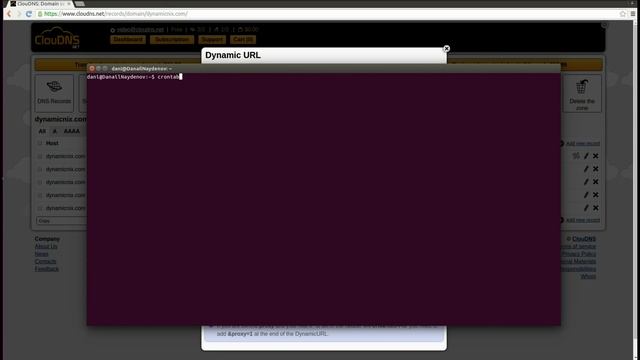Reload the ClouDNS page

[x=29, y=14]
